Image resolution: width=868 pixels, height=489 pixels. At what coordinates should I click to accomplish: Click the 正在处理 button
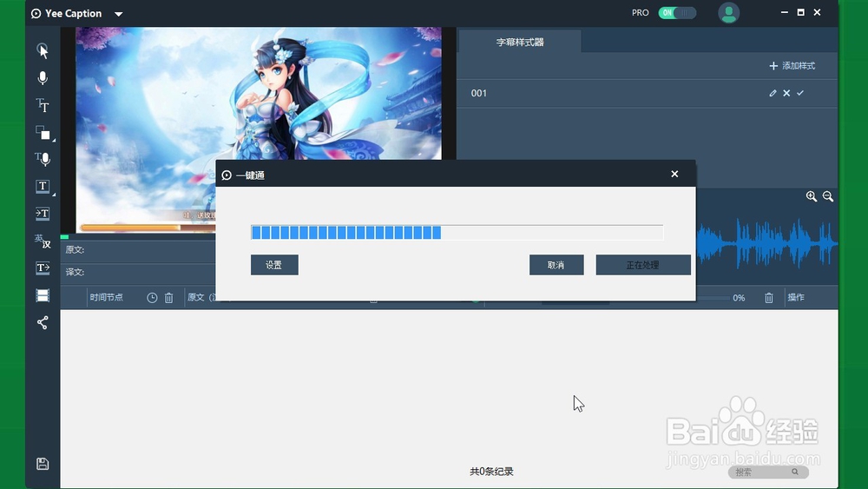643,265
